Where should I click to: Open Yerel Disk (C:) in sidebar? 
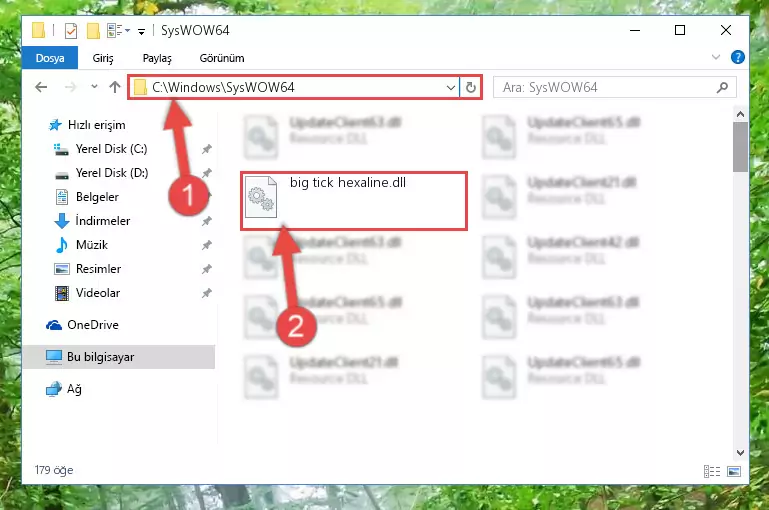pyautogui.click(x=100, y=149)
